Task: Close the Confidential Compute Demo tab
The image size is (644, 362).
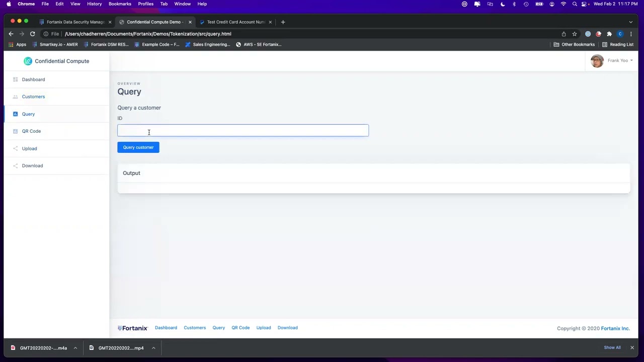Action: 190,22
